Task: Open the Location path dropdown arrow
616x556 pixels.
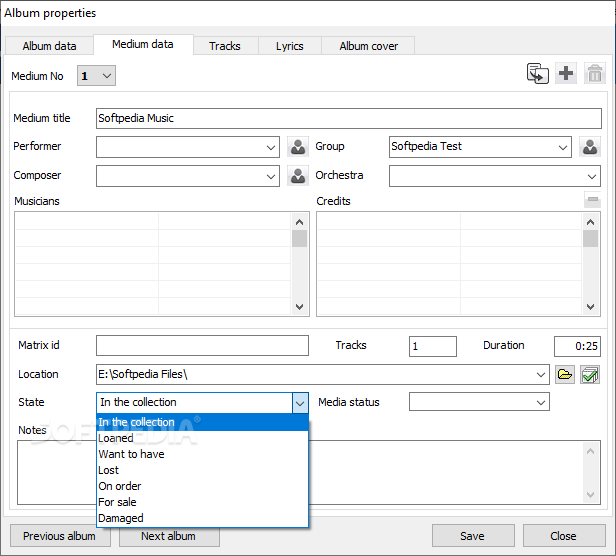Action: coord(541,374)
